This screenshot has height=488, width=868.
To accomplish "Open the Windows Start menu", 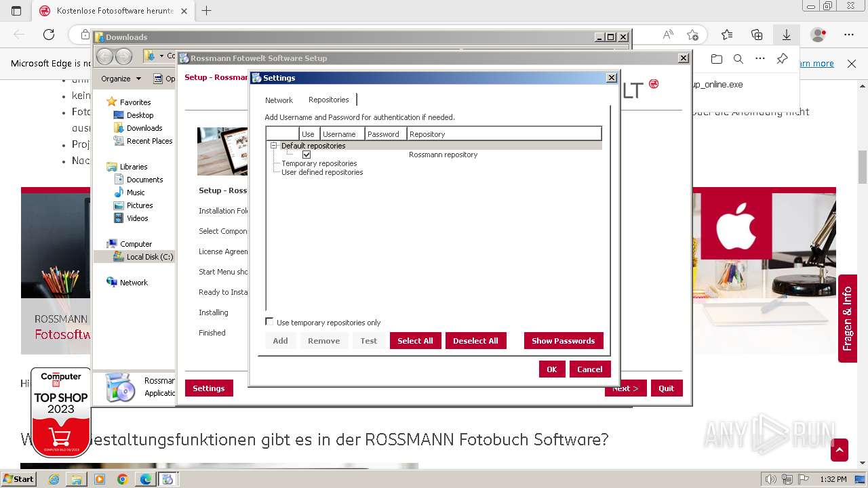I will (18, 479).
